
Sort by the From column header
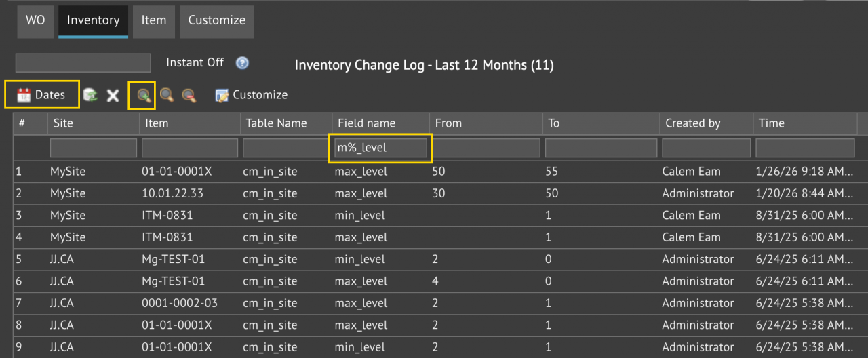(x=486, y=123)
